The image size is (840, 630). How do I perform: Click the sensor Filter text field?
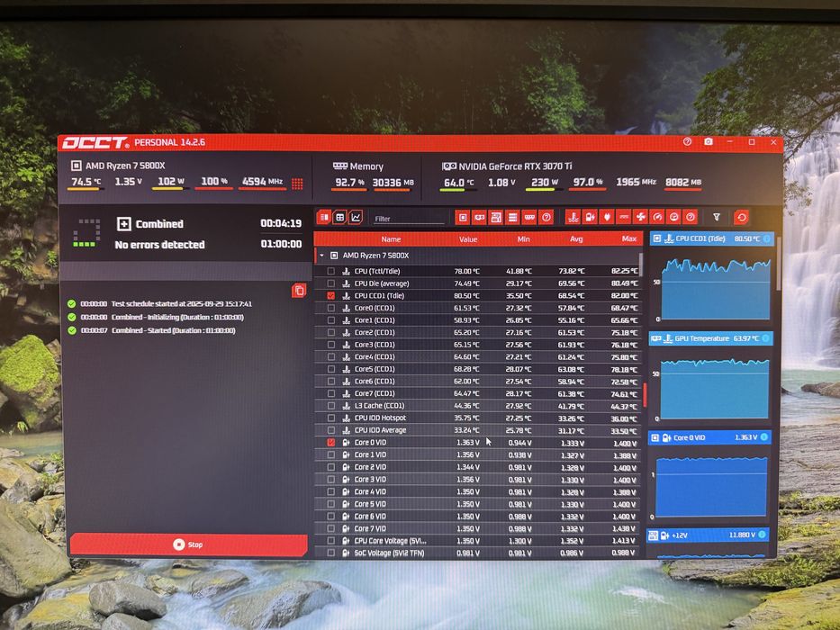pyautogui.click(x=408, y=219)
